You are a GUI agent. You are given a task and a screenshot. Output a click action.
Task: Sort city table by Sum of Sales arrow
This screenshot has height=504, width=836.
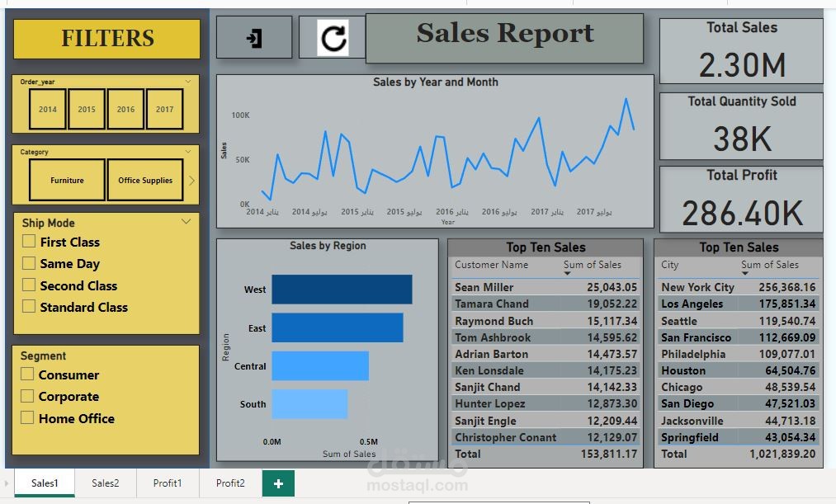point(745,273)
